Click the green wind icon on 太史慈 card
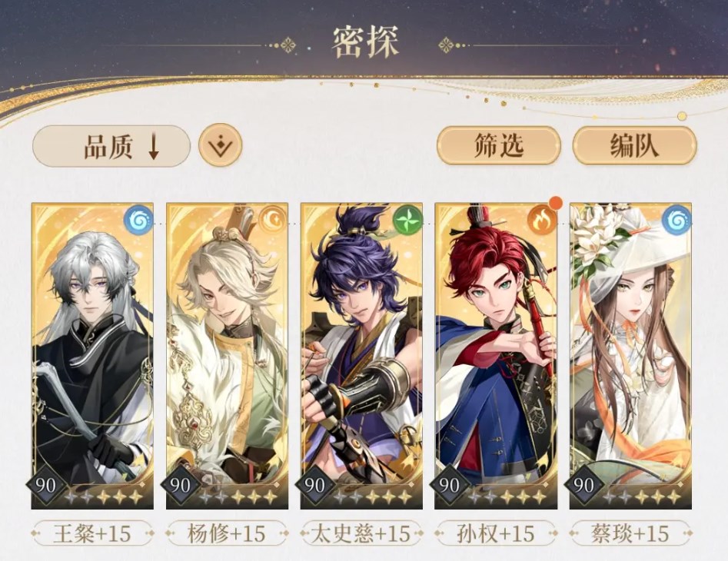This screenshot has width=728, height=561. click(407, 219)
